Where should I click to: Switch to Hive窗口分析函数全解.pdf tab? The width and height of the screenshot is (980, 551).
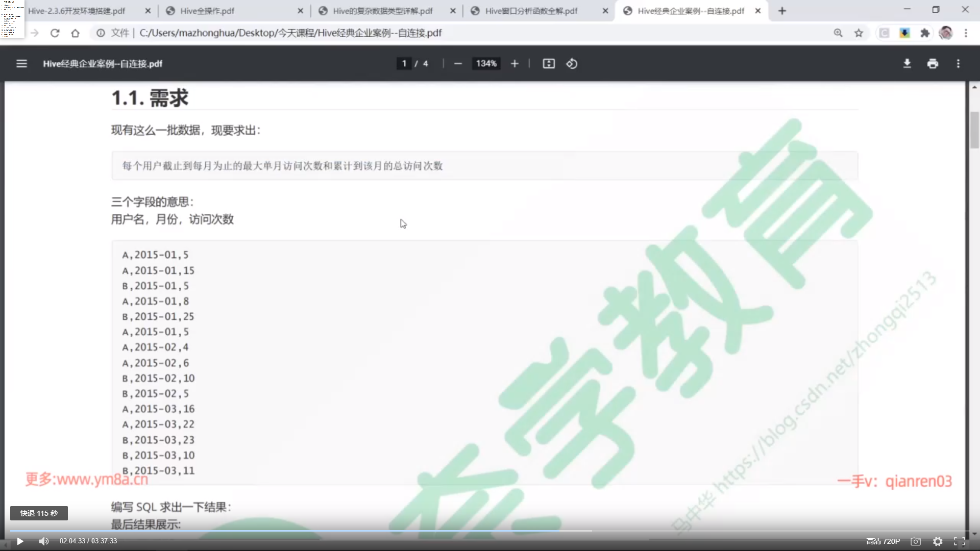531,11
